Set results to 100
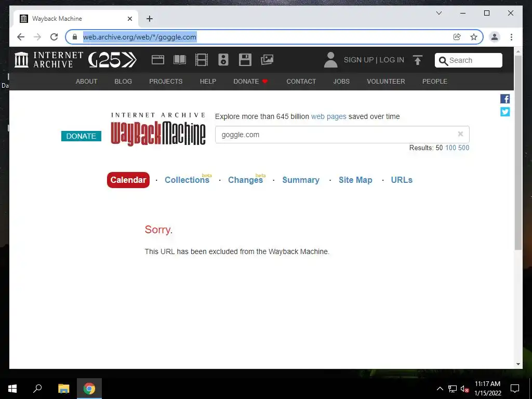 (450, 148)
